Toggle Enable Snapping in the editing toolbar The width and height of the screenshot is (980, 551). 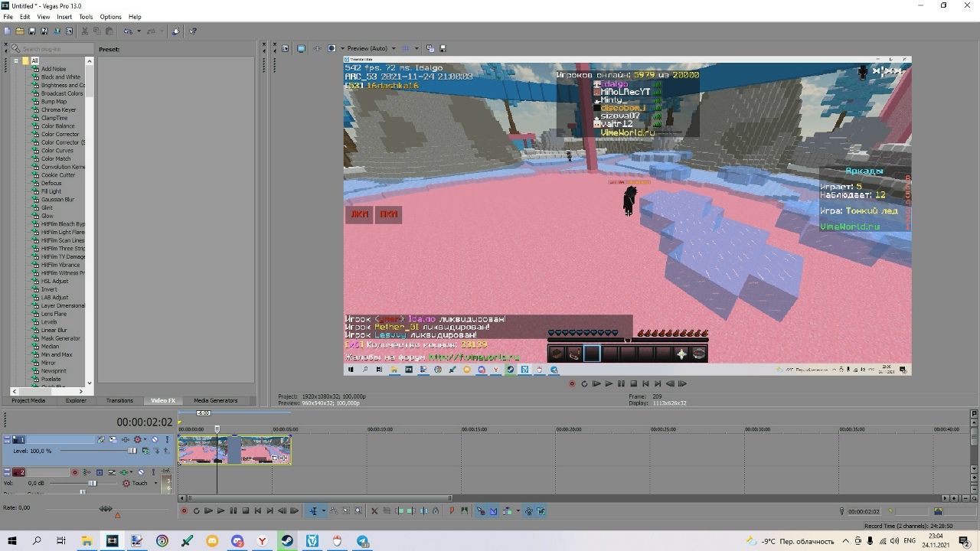pos(481,511)
